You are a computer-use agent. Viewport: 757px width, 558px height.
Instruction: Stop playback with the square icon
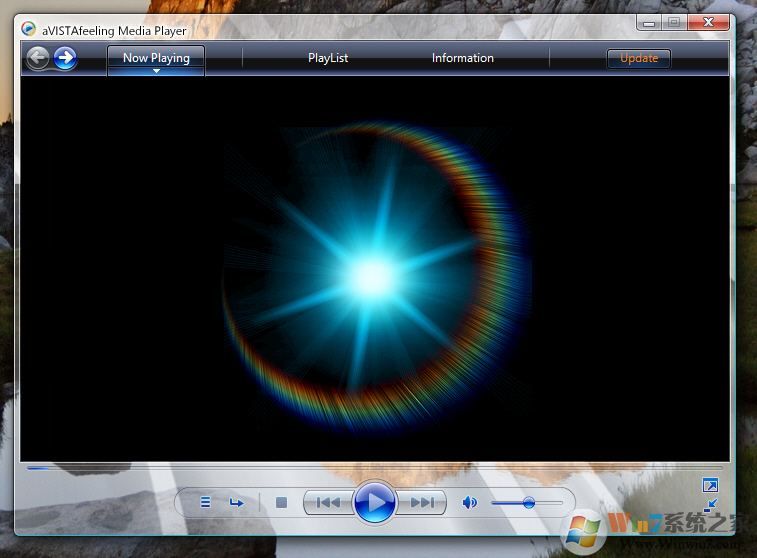click(x=281, y=503)
